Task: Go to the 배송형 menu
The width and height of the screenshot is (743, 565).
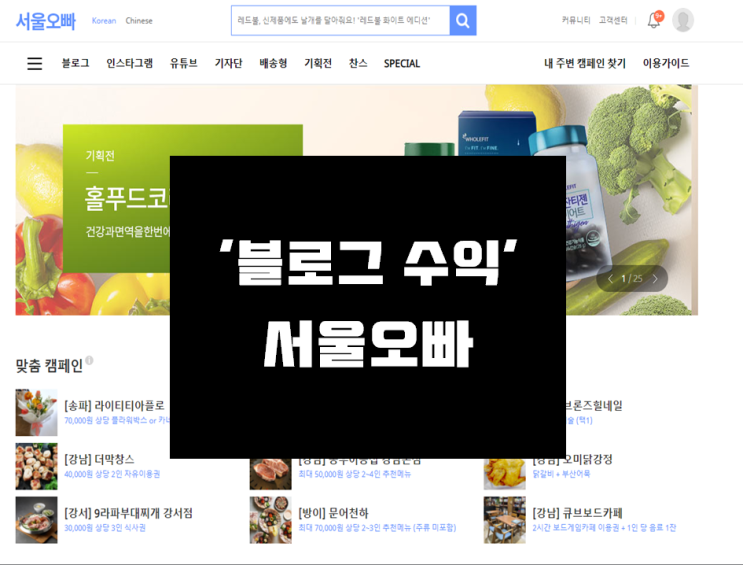Action: pyautogui.click(x=273, y=64)
